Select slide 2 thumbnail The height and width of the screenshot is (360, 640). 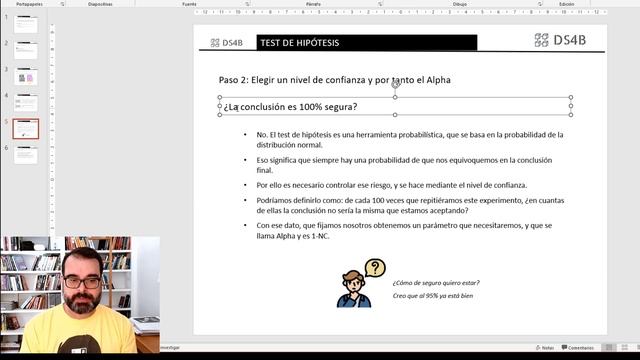pos(26,51)
